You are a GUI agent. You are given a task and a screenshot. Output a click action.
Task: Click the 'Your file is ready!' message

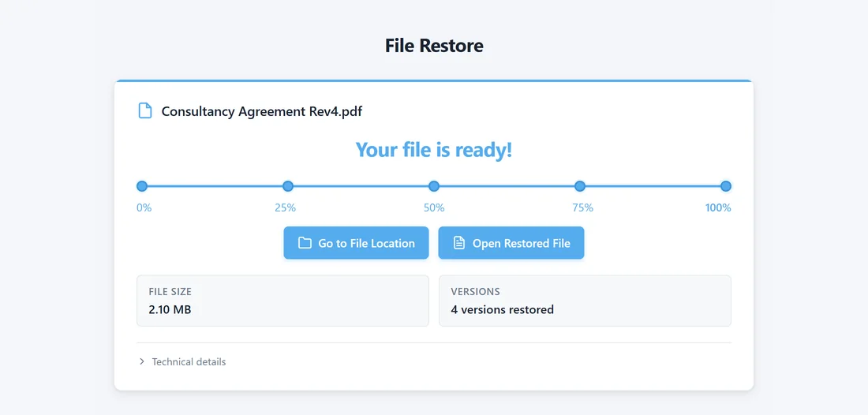click(434, 150)
